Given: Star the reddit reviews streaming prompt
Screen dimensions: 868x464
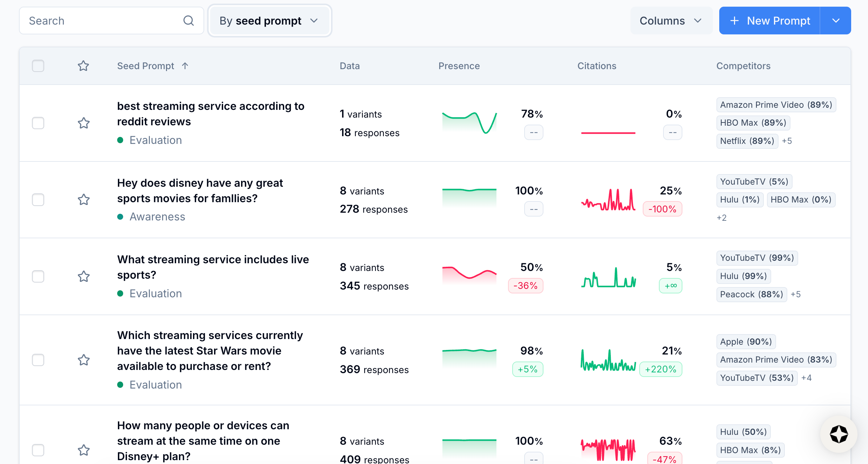Looking at the screenshot, I should [84, 123].
